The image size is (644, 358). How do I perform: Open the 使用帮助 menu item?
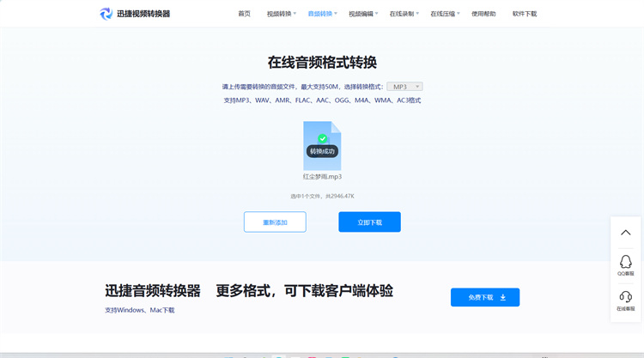[x=483, y=14]
